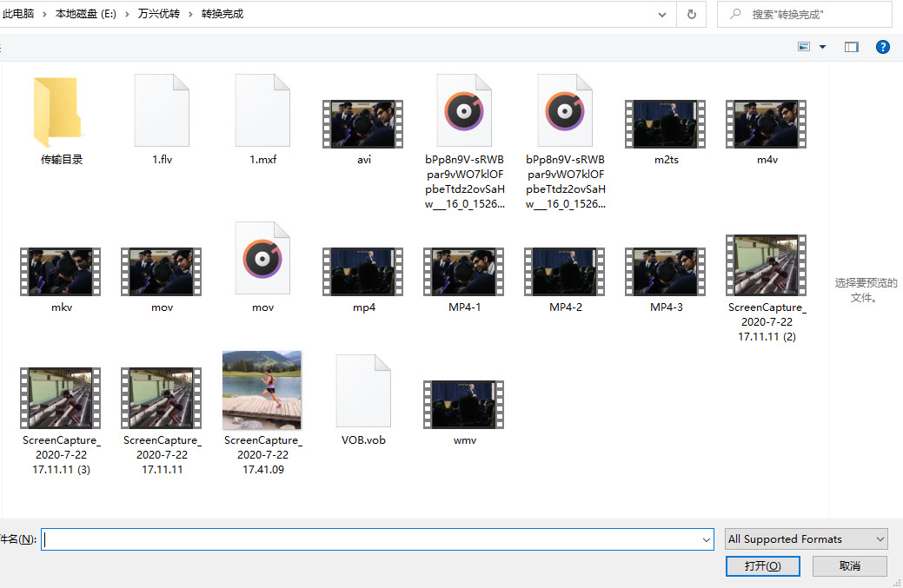Viewport: 903px width, 588px height.
Task: Select the 1.mxf file icon
Action: coord(262,111)
